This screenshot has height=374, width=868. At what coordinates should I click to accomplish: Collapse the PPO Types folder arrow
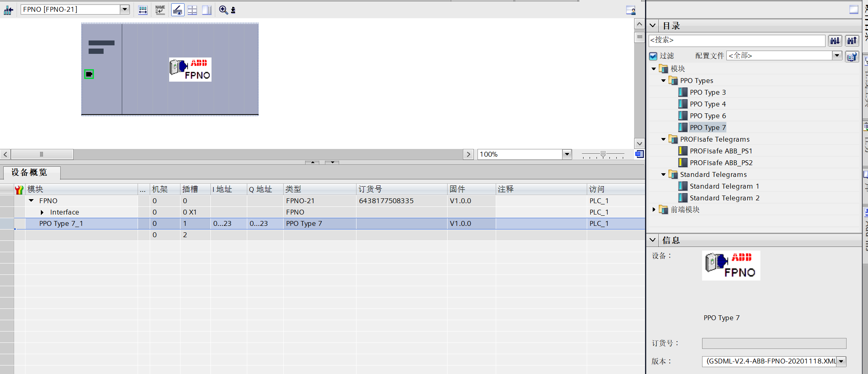pos(663,81)
